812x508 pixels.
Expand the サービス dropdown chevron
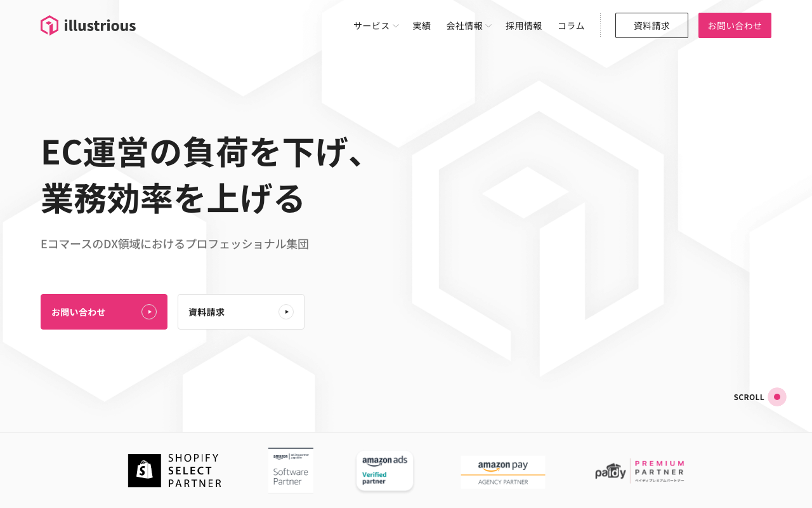point(396,26)
